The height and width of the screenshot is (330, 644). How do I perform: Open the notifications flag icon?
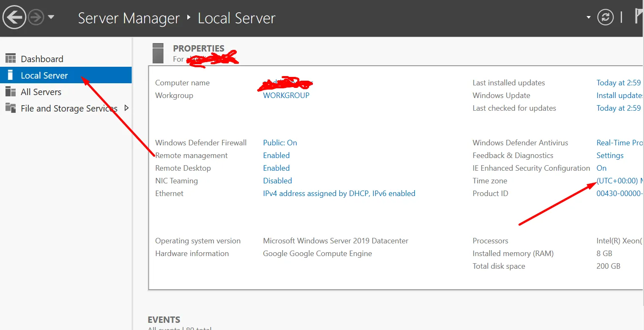tap(639, 17)
